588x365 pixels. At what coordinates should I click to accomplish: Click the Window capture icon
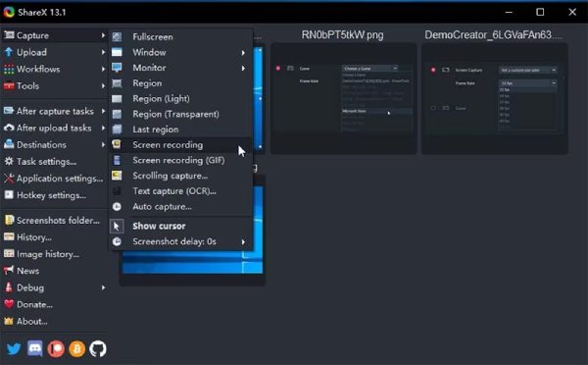pos(117,52)
